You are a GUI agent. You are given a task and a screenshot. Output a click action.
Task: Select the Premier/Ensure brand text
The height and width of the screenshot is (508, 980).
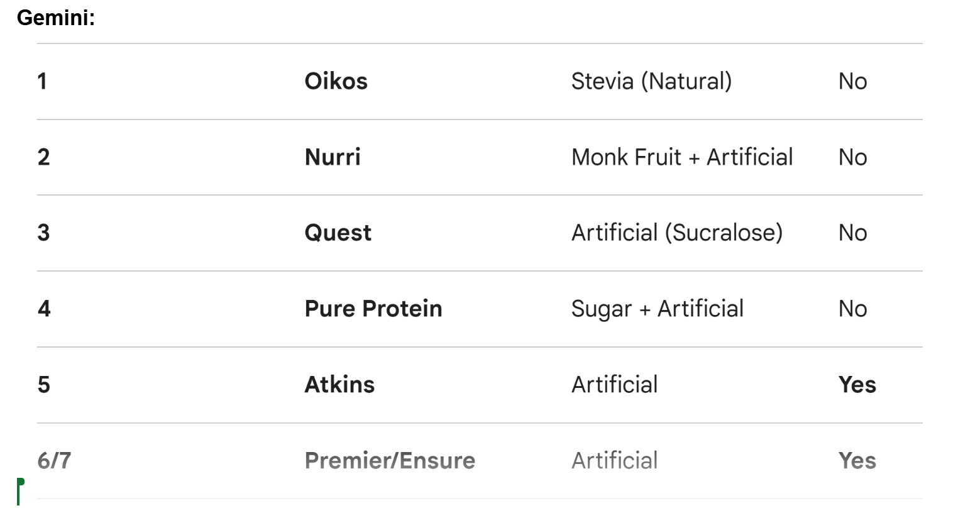point(390,461)
